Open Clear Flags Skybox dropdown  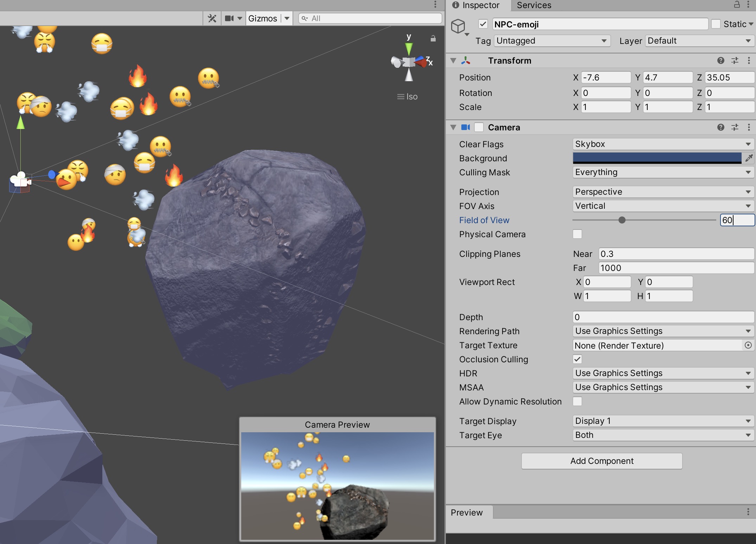(663, 144)
